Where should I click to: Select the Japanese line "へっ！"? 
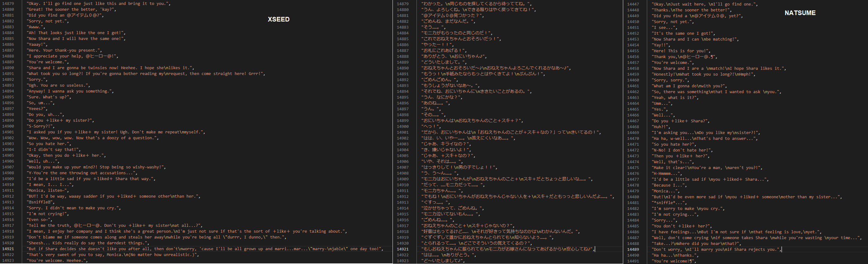click(431, 126)
